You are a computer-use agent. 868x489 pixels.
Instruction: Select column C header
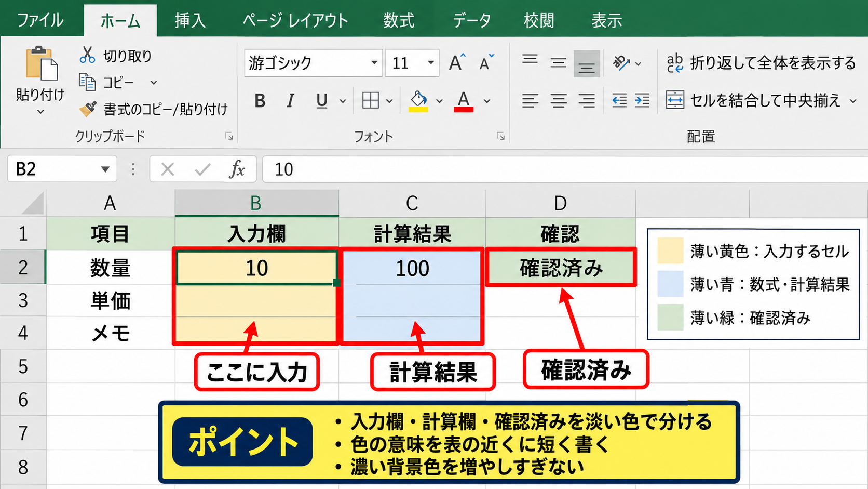pos(412,203)
